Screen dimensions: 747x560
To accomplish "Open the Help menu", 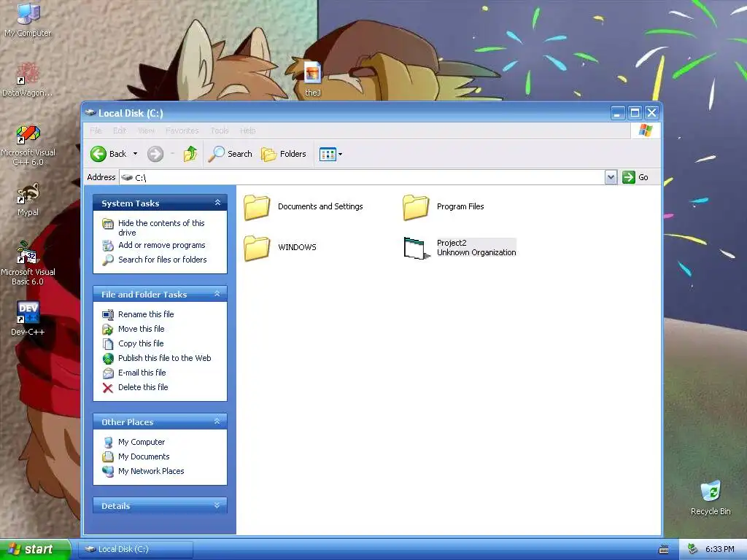I will click(x=248, y=131).
